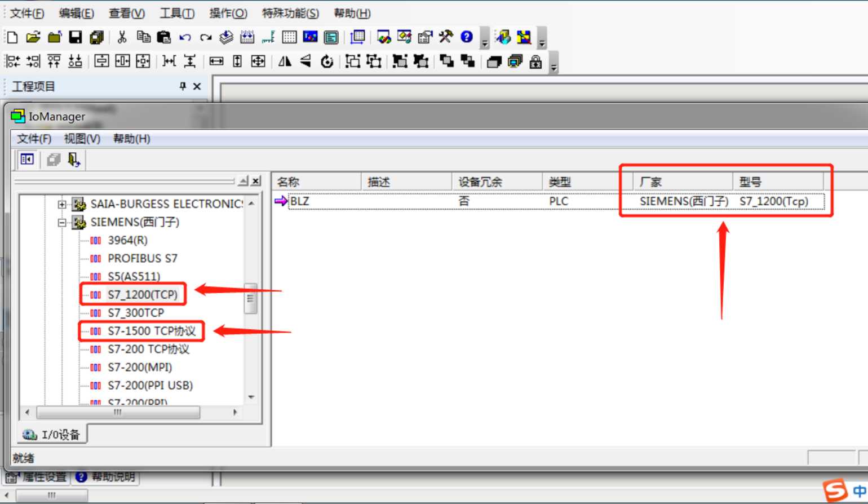Click the Undo arrow icon
868x504 pixels.
click(185, 38)
